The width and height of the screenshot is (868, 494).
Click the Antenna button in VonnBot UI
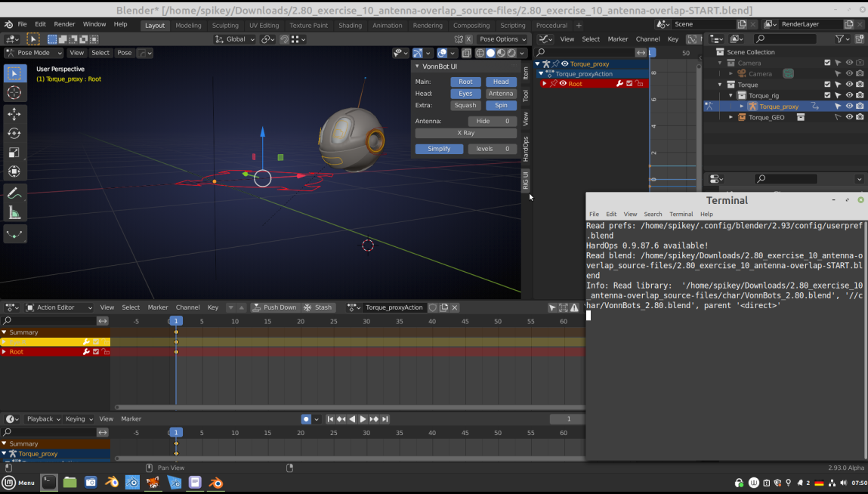coord(501,94)
